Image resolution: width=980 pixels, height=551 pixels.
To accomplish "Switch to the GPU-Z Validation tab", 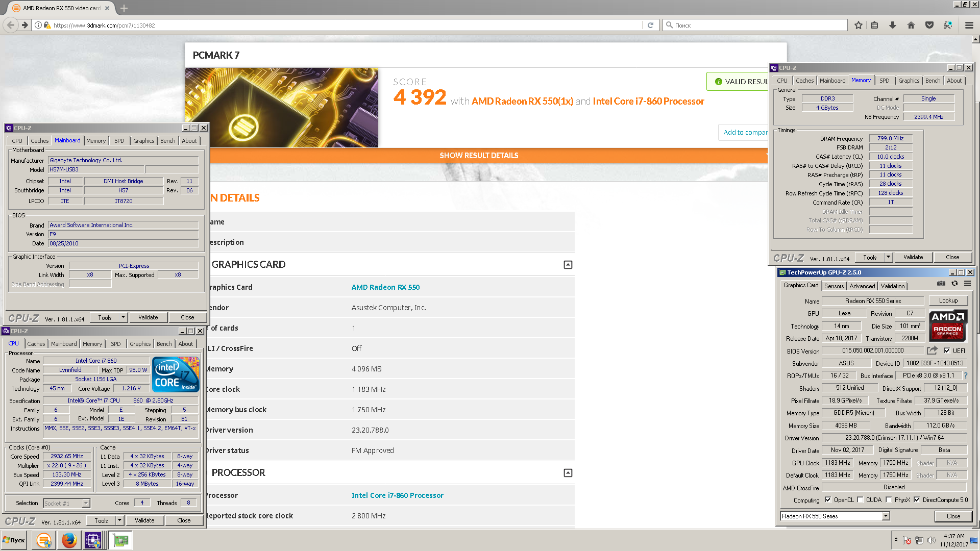I will coord(893,286).
